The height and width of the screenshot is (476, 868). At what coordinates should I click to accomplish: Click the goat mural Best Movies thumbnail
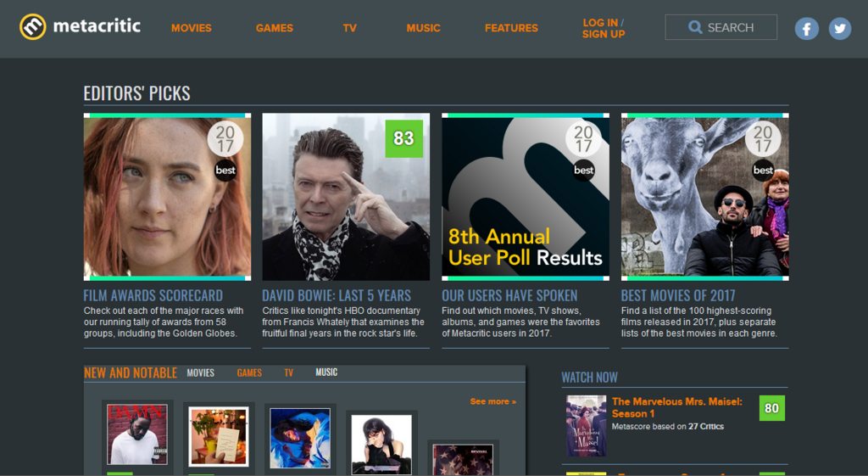pyautogui.click(x=704, y=197)
